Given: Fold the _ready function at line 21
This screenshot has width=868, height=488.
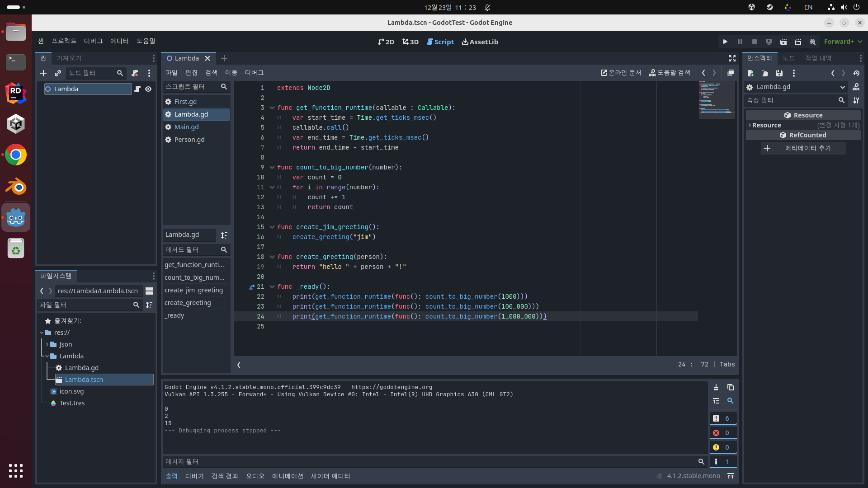Looking at the screenshot, I should pos(272,286).
